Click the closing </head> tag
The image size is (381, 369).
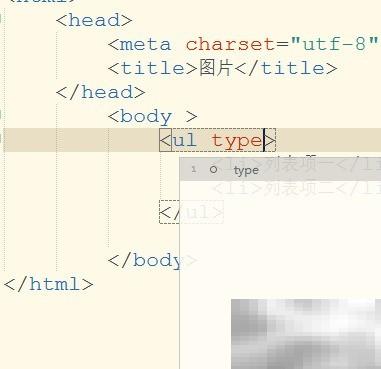tap(101, 92)
